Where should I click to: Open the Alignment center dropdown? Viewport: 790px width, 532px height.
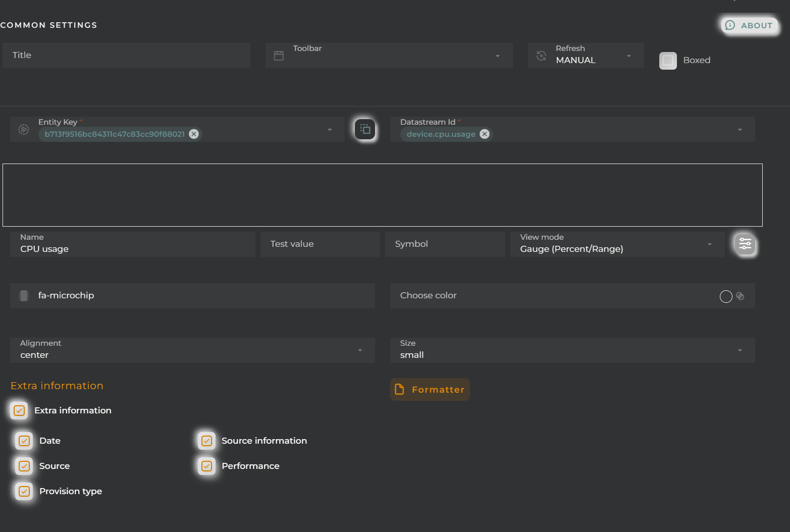[x=192, y=350]
